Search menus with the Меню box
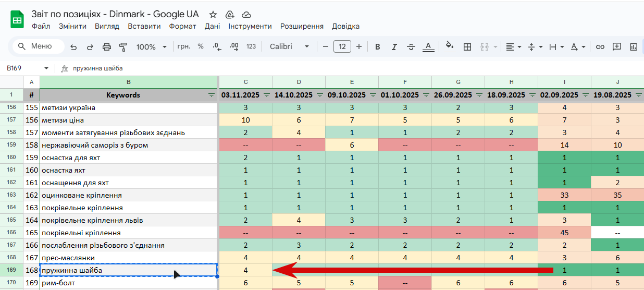This screenshot has height=290, width=644. [39, 46]
